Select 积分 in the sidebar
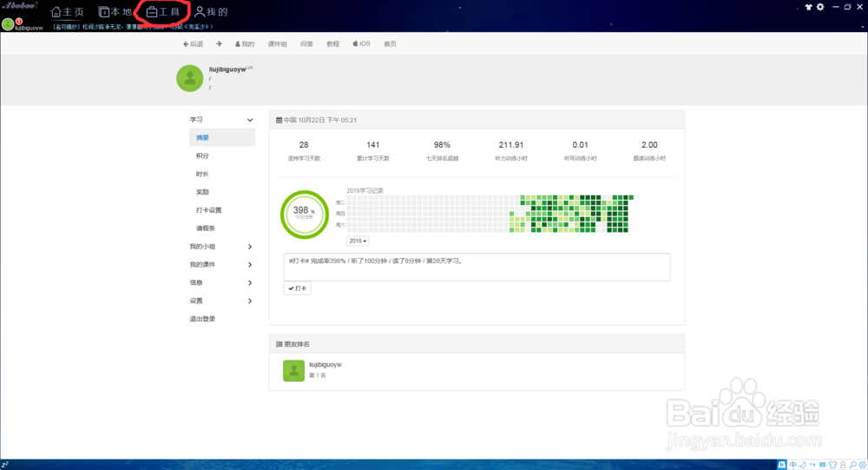The height and width of the screenshot is (470, 868). click(x=202, y=156)
